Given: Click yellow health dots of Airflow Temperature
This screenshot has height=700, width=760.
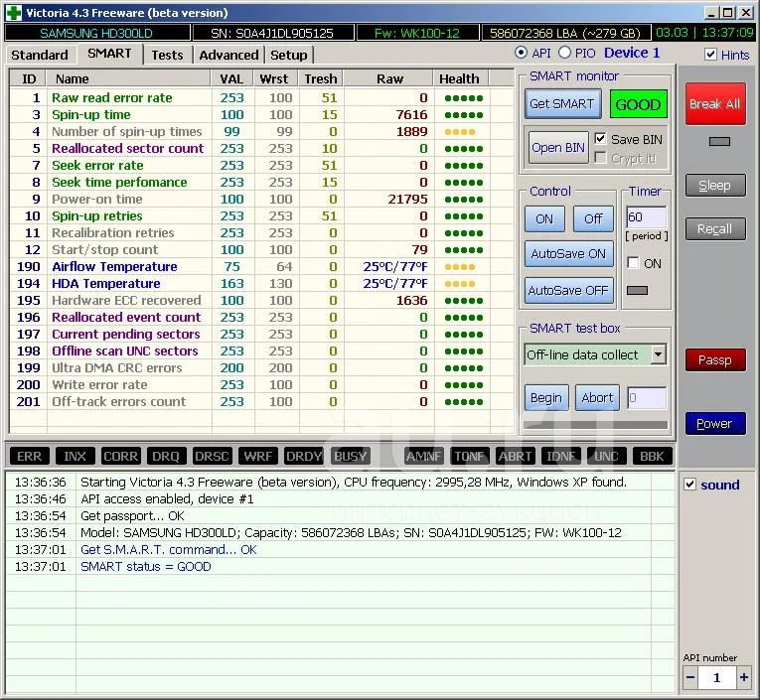Looking at the screenshot, I should point(460,267).
